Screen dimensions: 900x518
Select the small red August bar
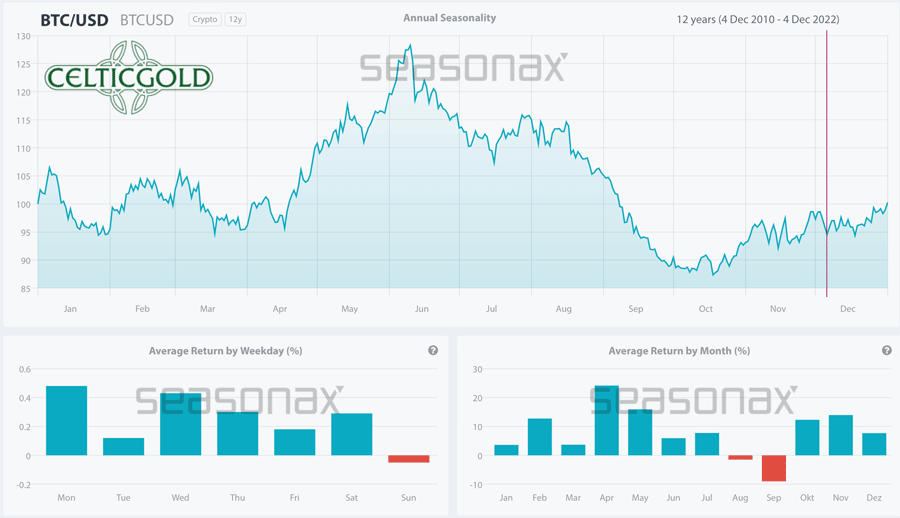click(740, 458)
